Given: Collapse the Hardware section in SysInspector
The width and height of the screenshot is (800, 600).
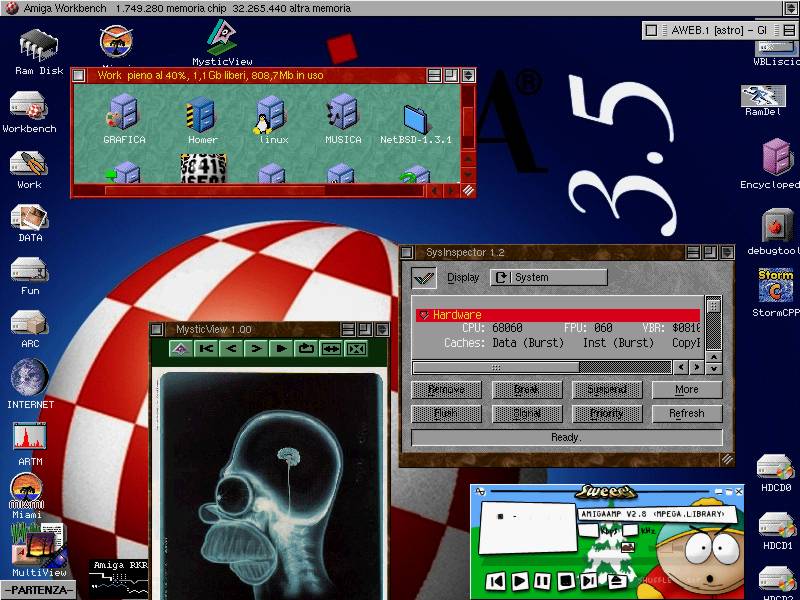Looking at the screenshot, I should click(x=423, y=315).
